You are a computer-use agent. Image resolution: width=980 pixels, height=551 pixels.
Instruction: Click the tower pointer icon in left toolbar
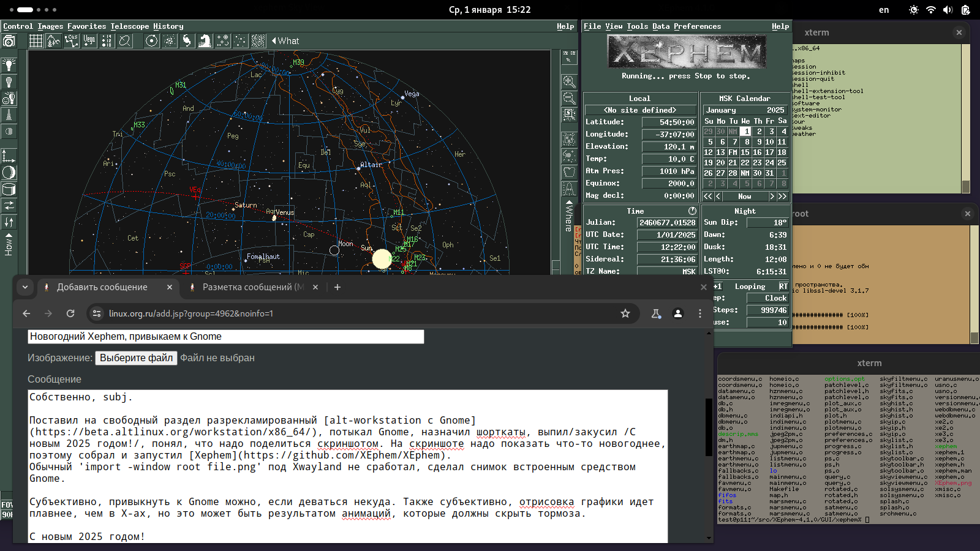point(9,115)
